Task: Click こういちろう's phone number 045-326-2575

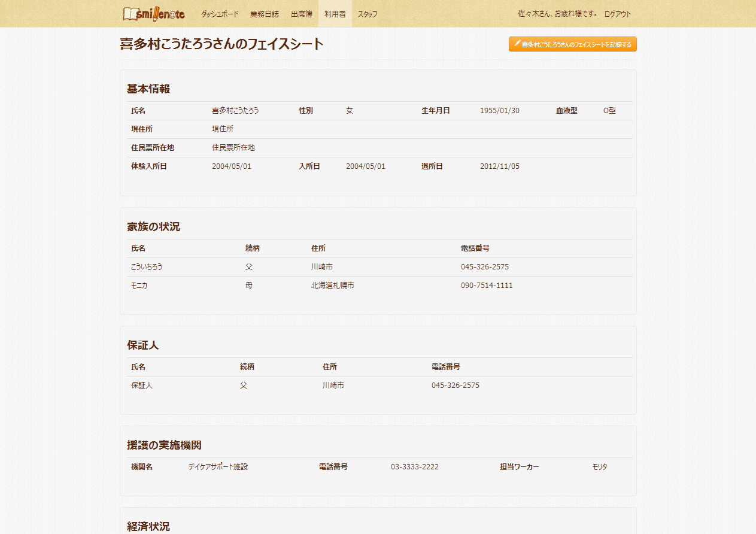Action: 485,267
